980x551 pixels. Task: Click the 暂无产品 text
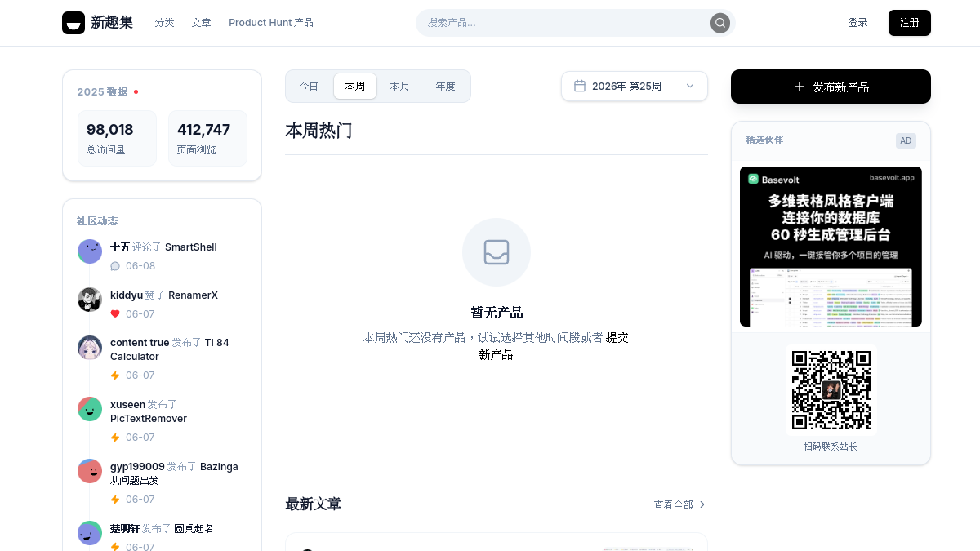[x=497, y=313]
